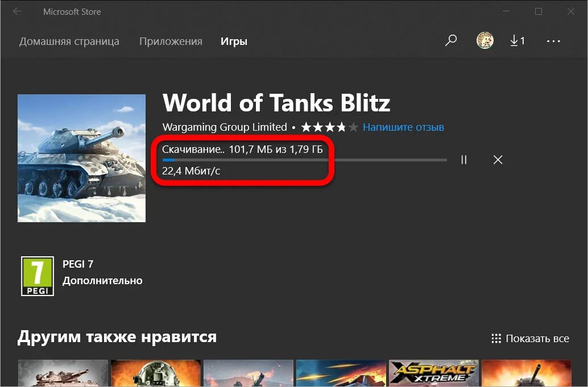Screen dimensions: 588x387
Task: Cancel the download with X icon
Action: [x=498, y=160]
